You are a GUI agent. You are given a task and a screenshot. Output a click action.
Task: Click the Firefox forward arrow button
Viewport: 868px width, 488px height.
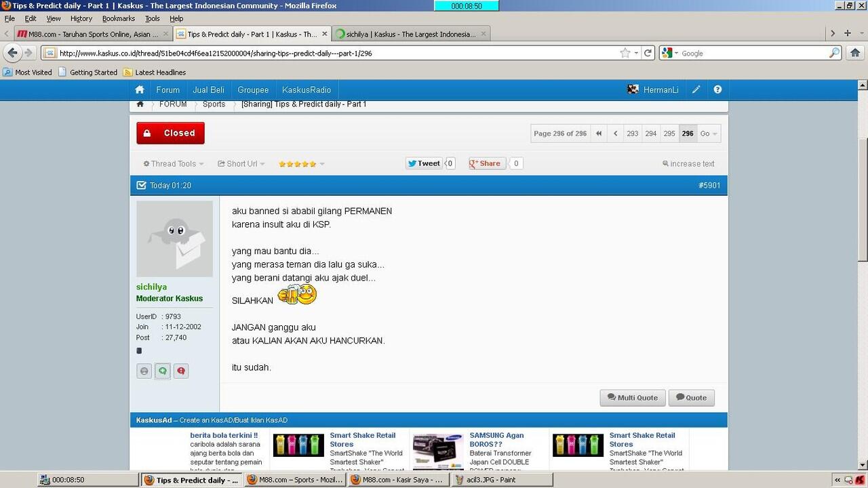(x=28, y=53)
